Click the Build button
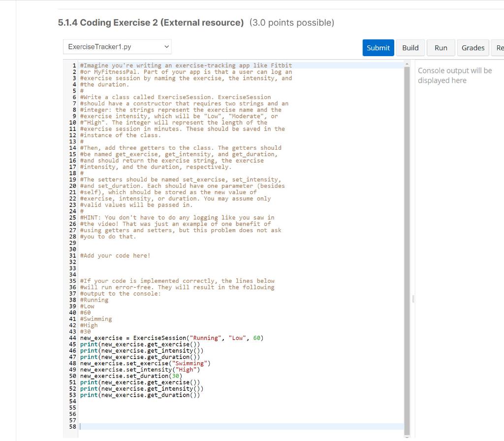Image resolution: width=504 pixels, height=441 pixels. point(410,48)
